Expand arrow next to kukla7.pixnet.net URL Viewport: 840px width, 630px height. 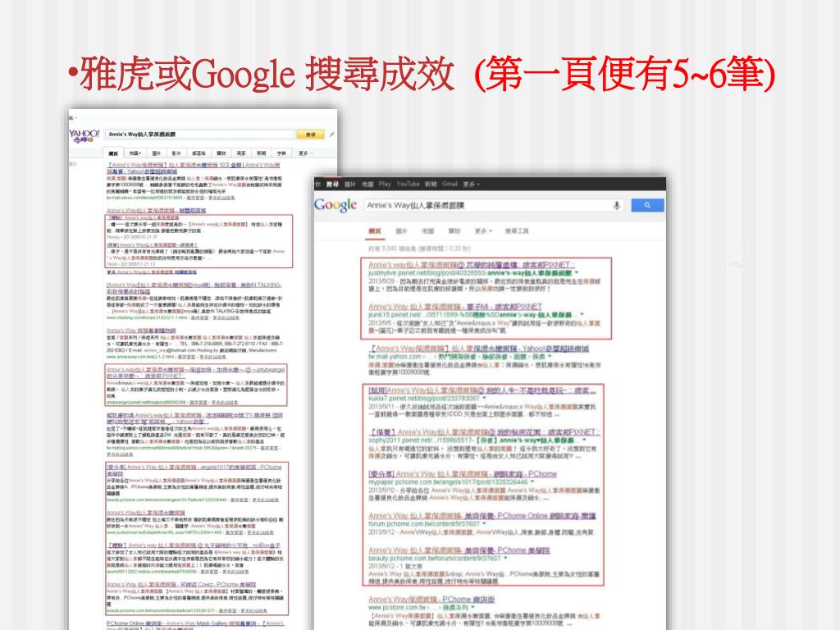[484, 399]
